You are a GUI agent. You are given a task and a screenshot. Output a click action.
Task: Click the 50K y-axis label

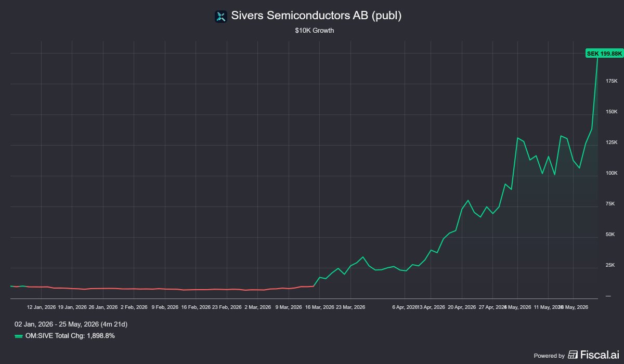(611, 235)
